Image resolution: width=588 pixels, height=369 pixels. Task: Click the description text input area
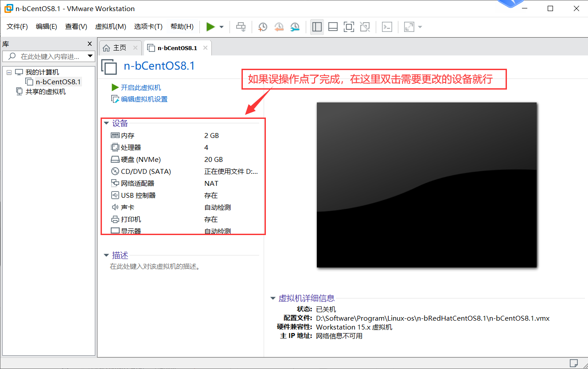pos(155,267)
